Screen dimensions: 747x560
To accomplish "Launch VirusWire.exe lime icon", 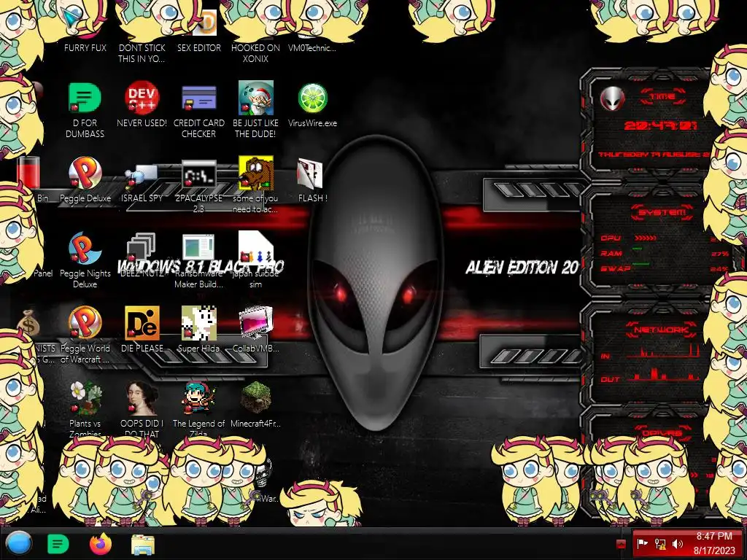I will (312, 98).
